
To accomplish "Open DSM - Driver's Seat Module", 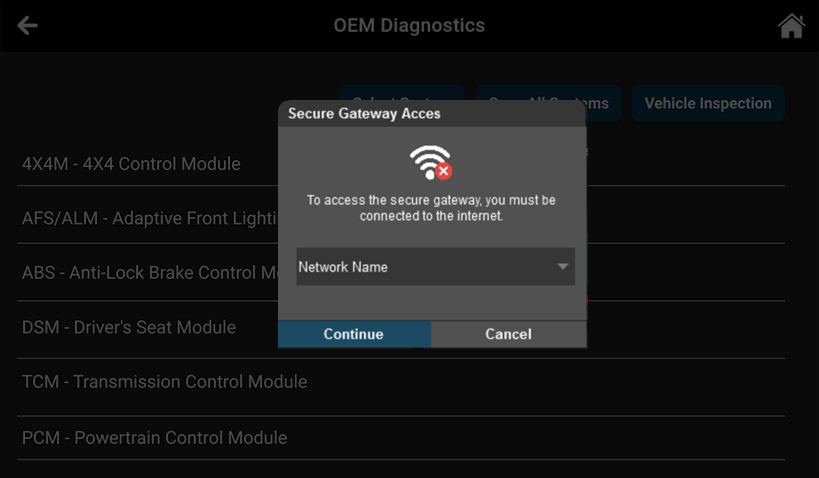I will click(129, 327).
